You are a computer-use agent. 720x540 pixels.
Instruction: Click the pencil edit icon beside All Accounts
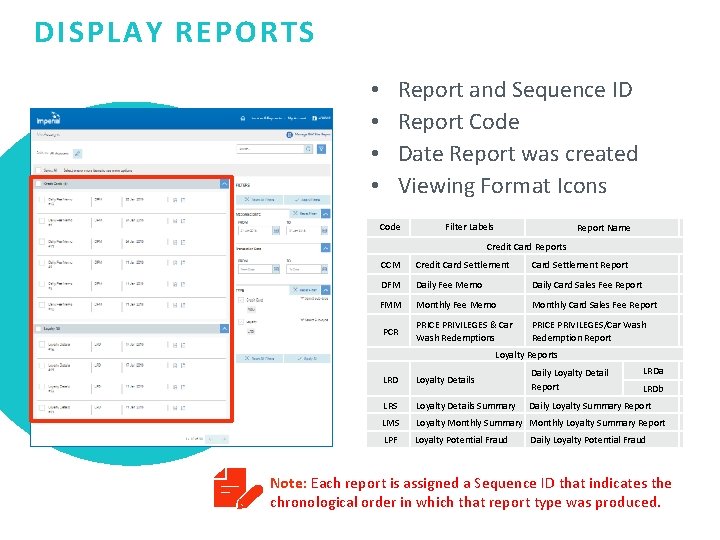coord(78,153)
